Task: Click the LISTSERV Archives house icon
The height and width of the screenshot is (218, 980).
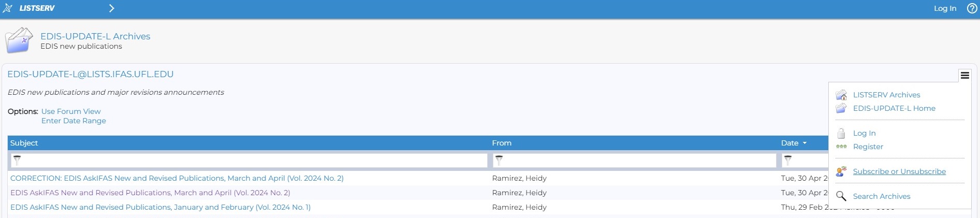Action: [841, 95]
